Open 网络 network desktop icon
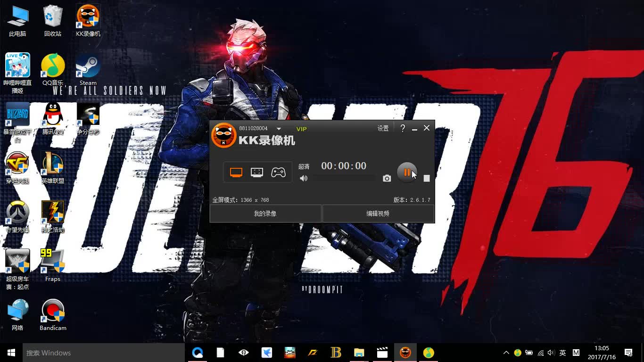This screenshot has width=644, height=362. click(17, 315)
